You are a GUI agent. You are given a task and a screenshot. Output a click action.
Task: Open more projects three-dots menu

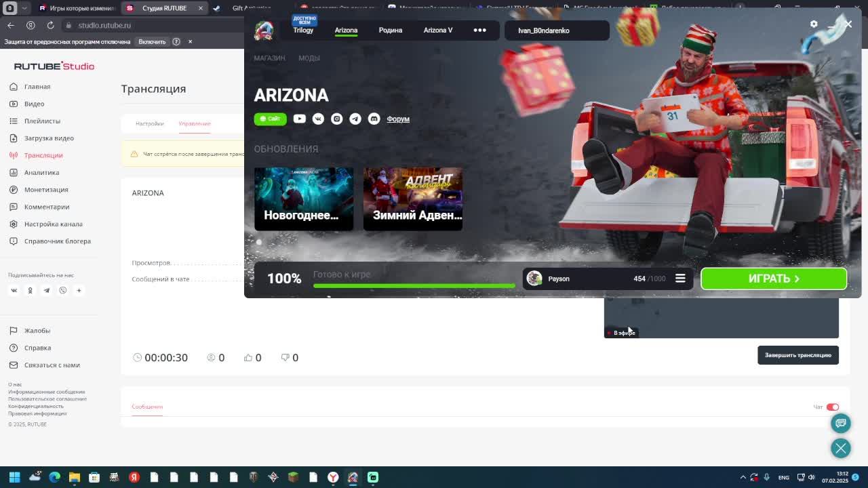coord(479,30)
